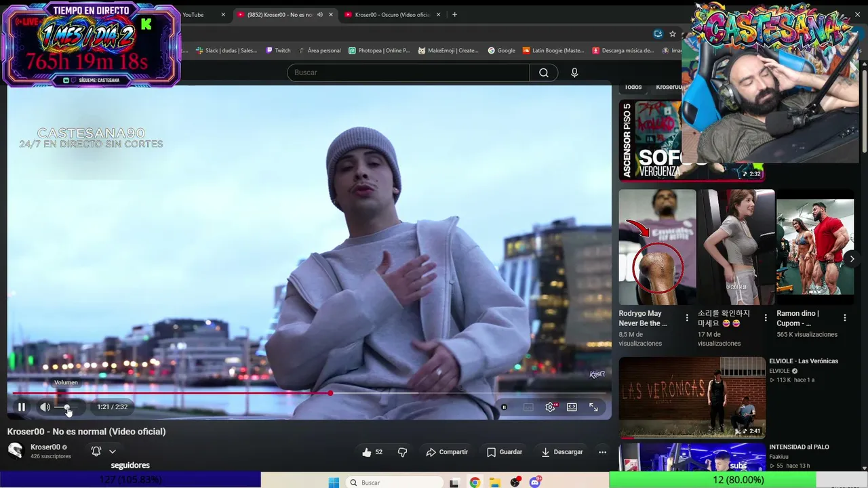Screen dimensions: 868x488
Task: Adjust the volume slider handle
Action: coord(67,407)
